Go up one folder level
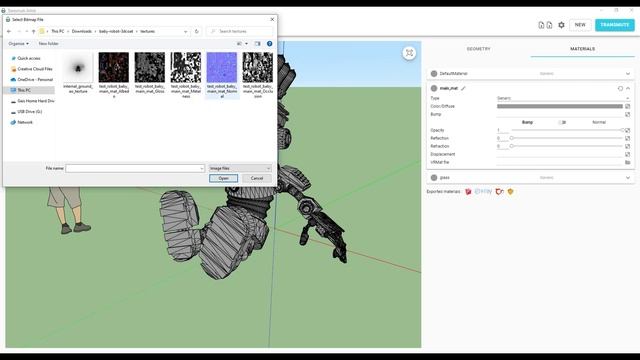The height and width of the screenshot is (360, 640). [33, 31]
